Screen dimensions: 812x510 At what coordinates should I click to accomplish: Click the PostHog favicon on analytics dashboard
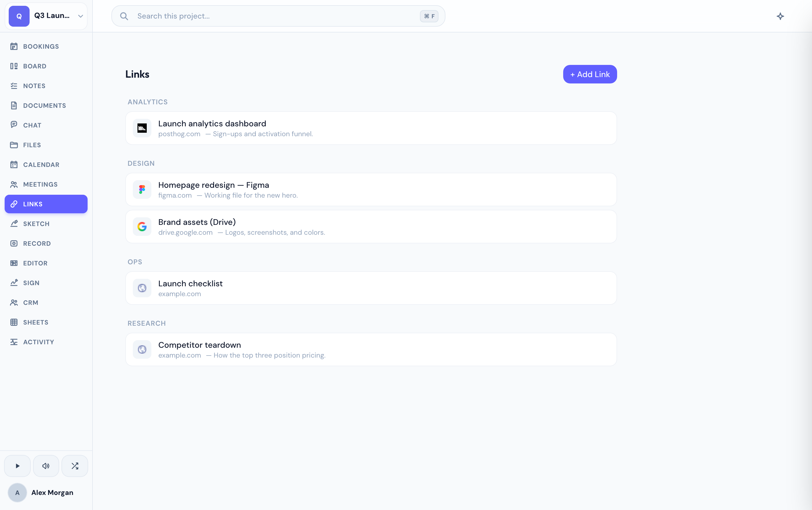click(142, 128)
